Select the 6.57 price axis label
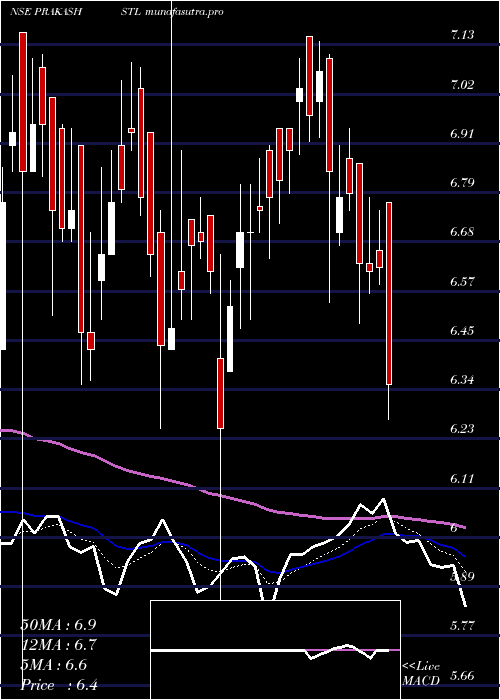Viewport: 500px width, 700px height. pos(462,281)
